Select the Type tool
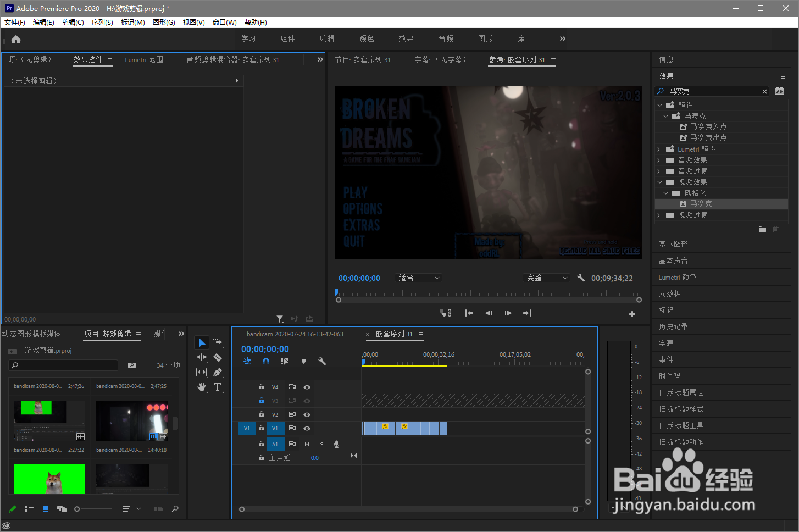 tap(218, 387)
